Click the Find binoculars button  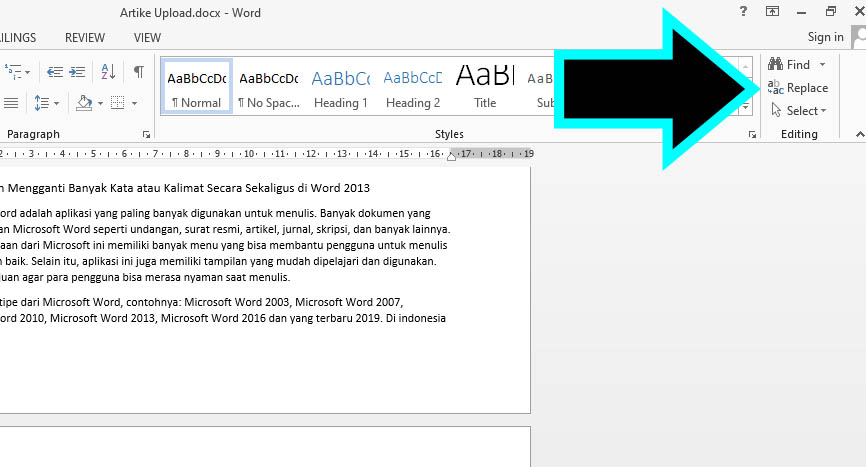[x=789, y=65]
